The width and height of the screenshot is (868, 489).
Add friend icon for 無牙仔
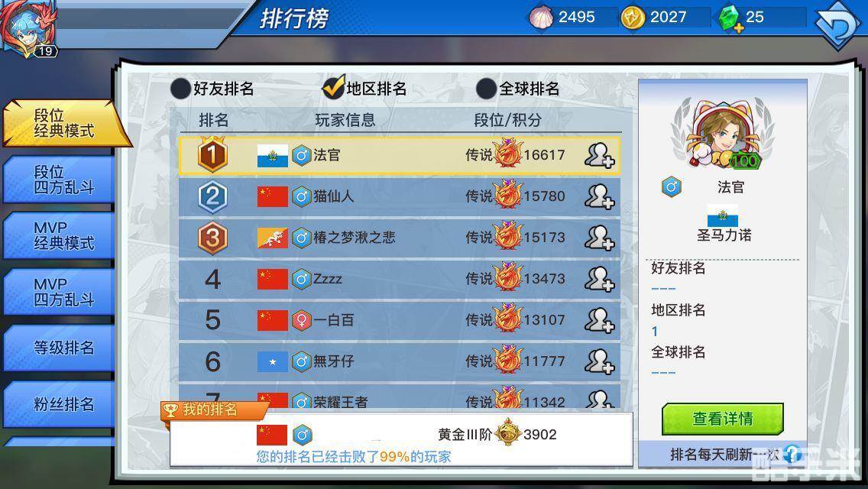click(600, 361)
